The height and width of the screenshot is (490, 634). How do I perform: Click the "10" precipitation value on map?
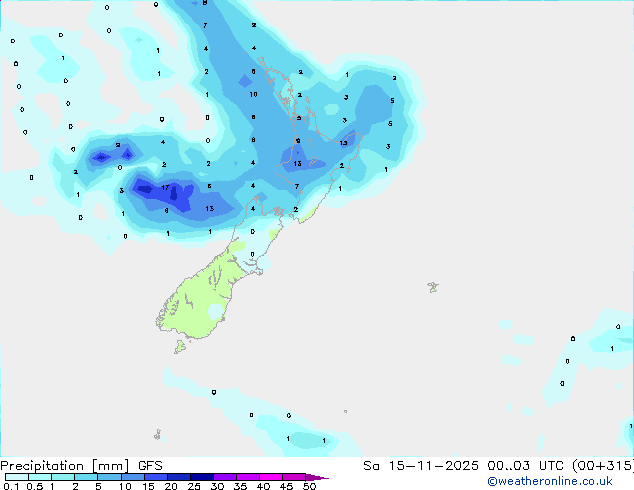(253, 95)
